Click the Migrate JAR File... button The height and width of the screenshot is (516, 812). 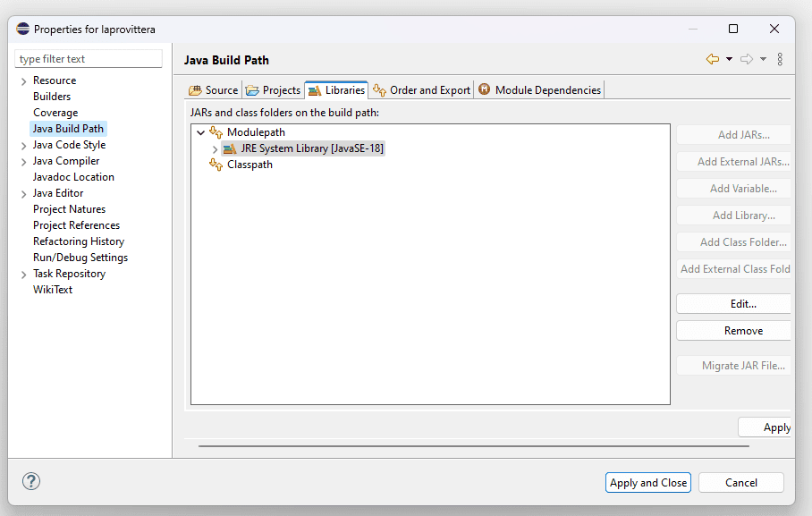pyautogui.click(x=734, y=365)
